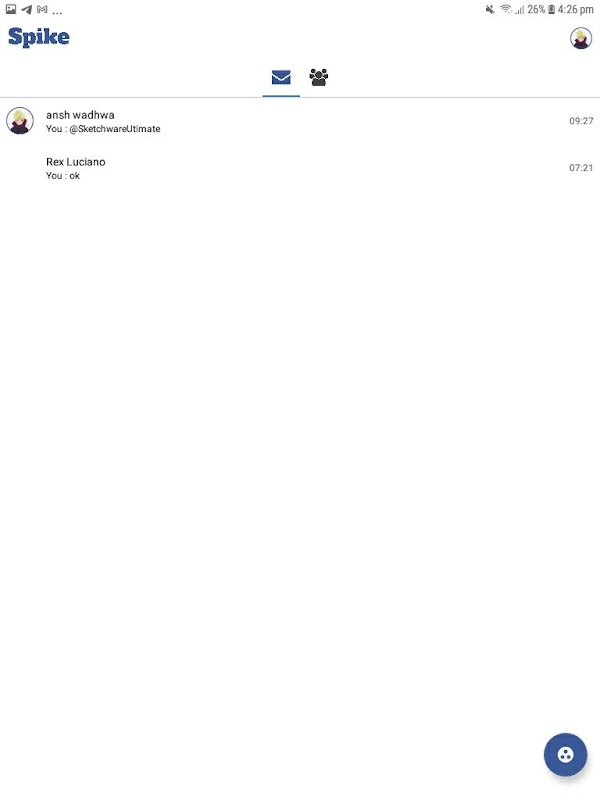Image resolution: width=600 pixels, height=800 pixels.
Task: Tap the 4:26 pm clock
Action: [576, 9]
